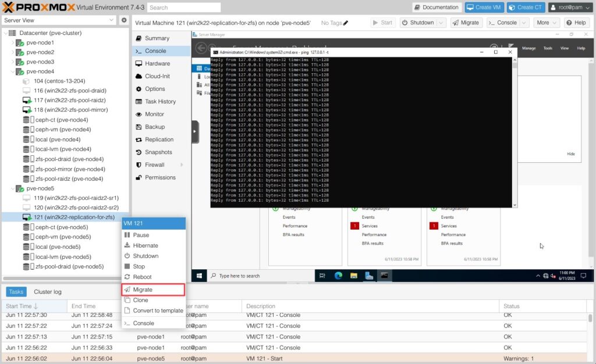Click Tools in Server Manager window

547,48
